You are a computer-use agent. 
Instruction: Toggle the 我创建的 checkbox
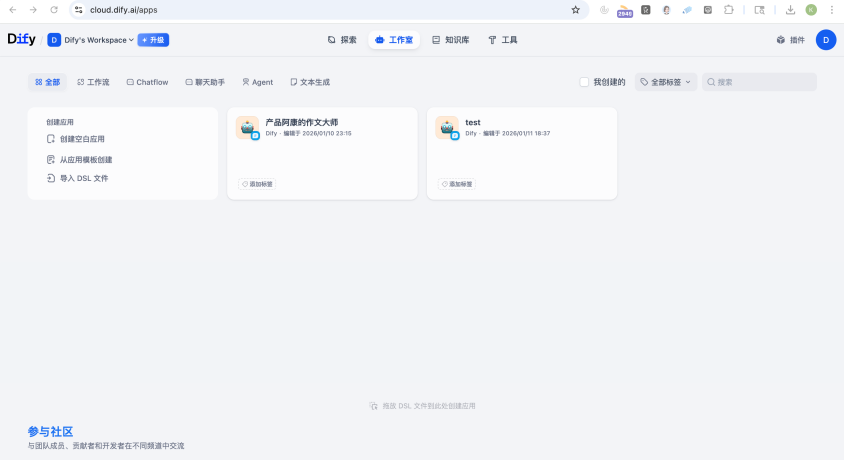point(585,82)
